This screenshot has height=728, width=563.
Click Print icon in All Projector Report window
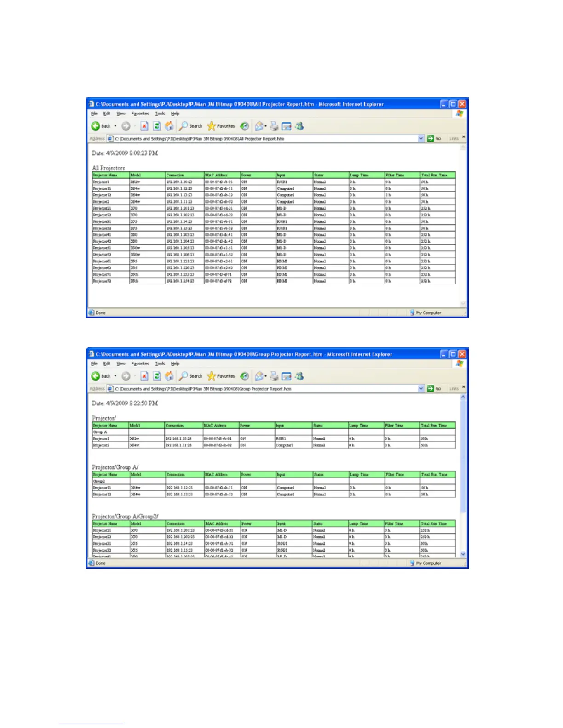click(x=274, y=126)
